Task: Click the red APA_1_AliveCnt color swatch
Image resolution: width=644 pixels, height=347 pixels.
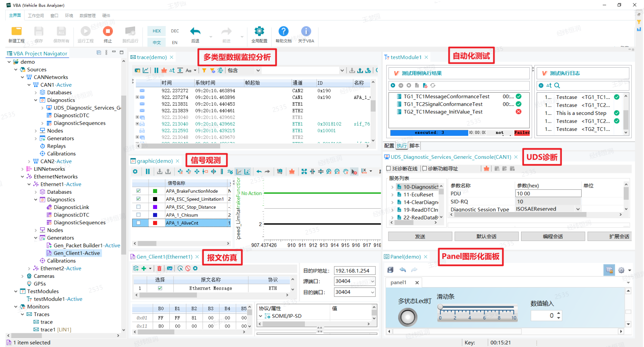Action: 155,223
